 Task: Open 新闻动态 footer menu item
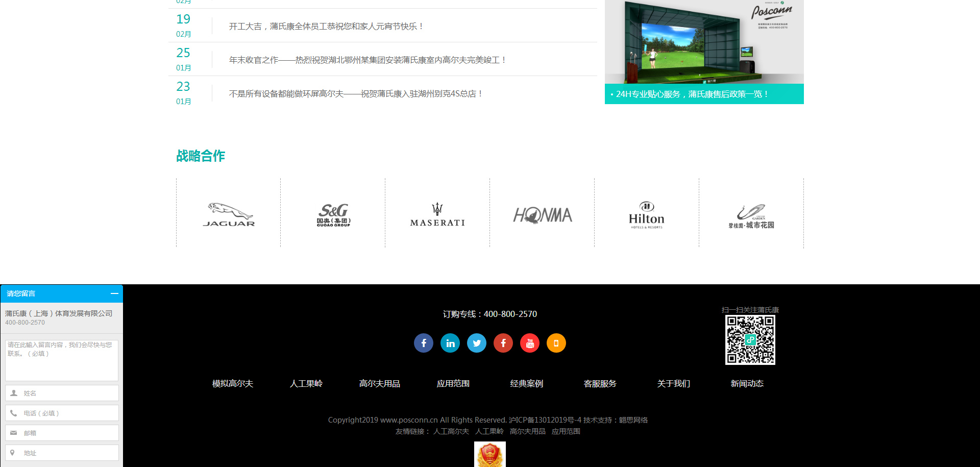[747, 384]
